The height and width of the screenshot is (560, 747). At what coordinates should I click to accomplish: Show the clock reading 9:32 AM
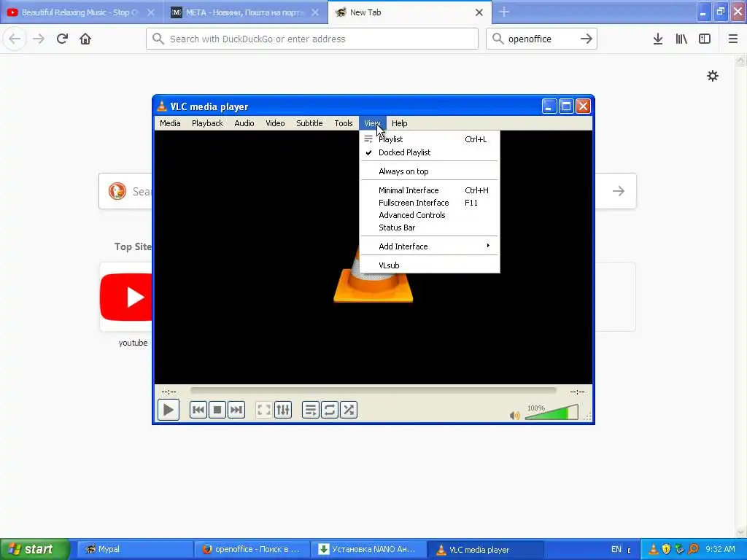tap(720, 549)
